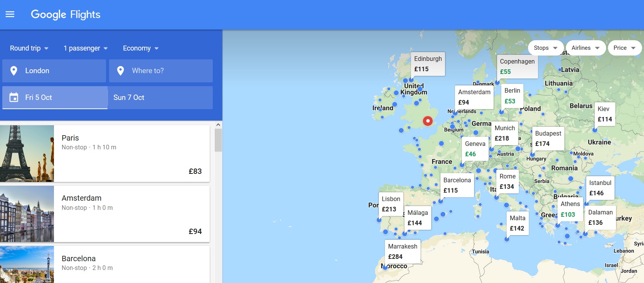Screen dimensions: 644x283
Task: Open the Price filter
Action: click(624, 48)
